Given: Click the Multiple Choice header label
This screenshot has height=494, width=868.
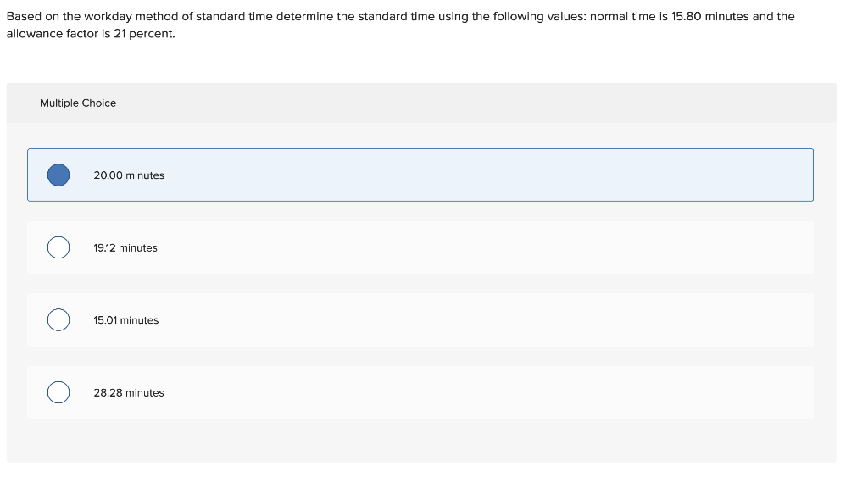Looking at the screenshot, I should 78,103.
